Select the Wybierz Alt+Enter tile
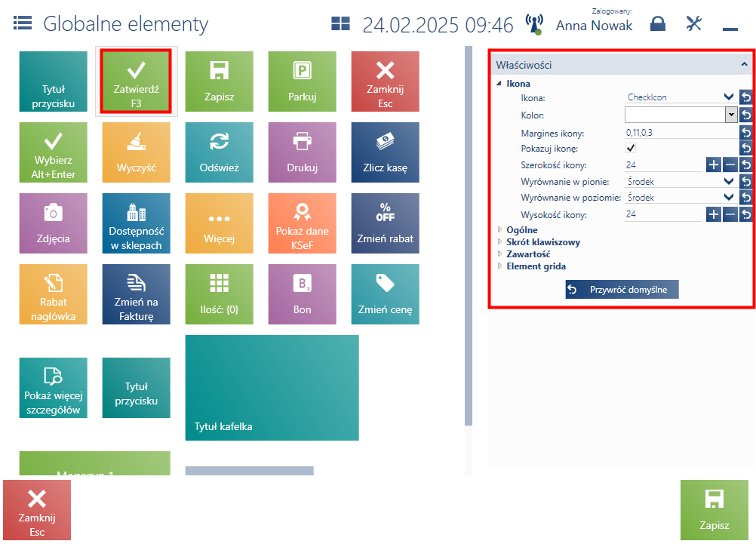 click(x=53, y=152)
